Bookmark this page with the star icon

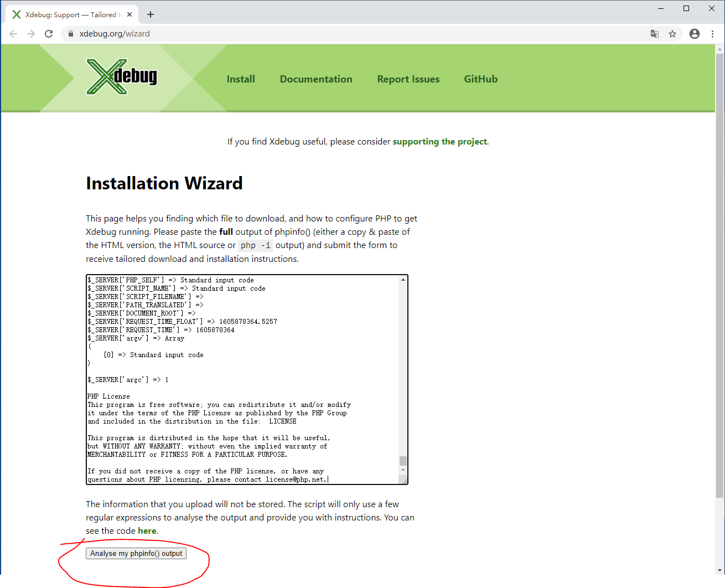pyautogui.click(x=672, y=34)
